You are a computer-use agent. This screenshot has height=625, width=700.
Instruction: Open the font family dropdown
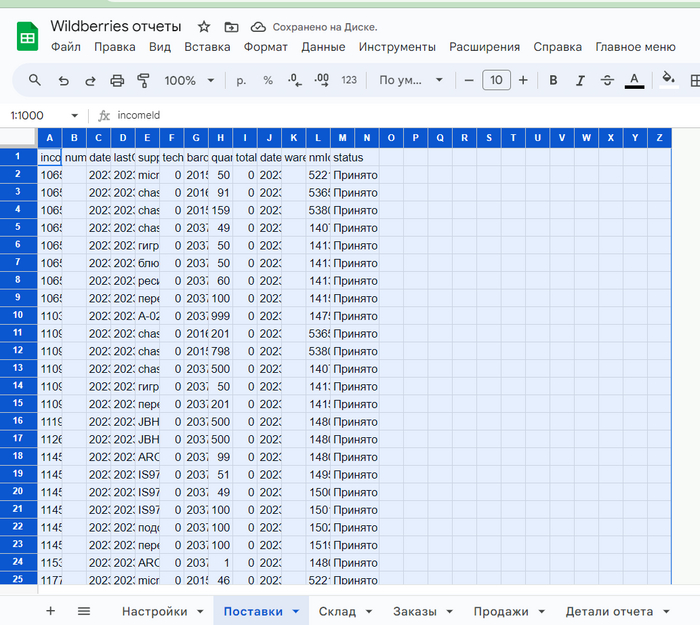pos(408,81)
